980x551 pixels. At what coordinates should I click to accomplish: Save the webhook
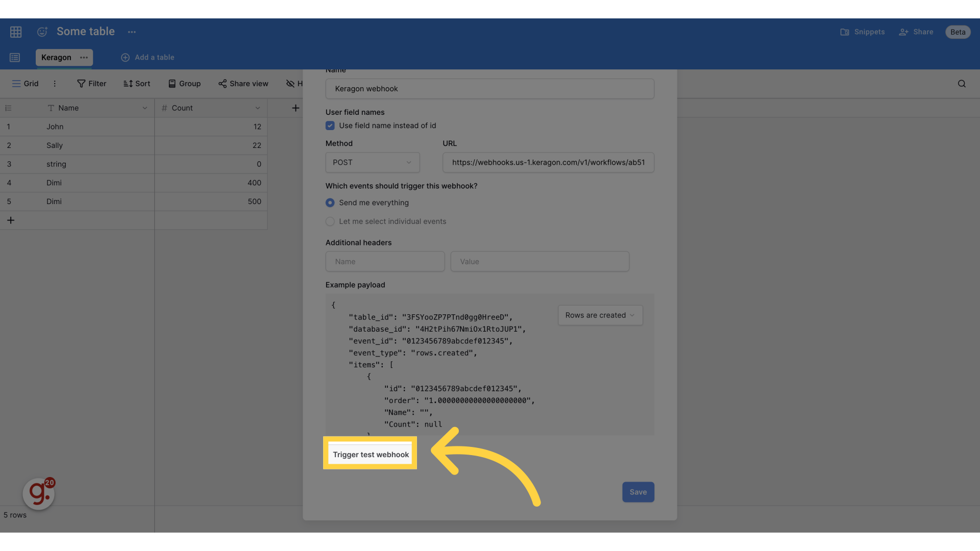[x=638, y=492]
